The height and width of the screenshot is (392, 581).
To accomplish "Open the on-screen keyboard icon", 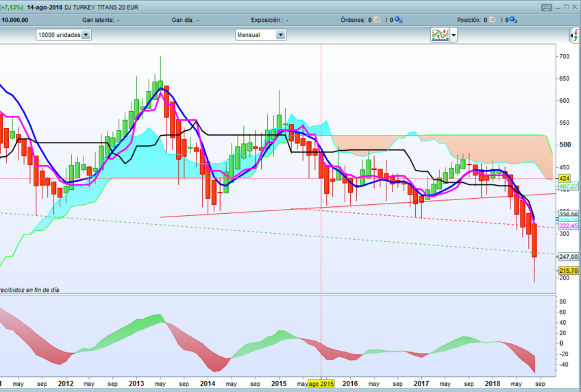I will click(547, 8).
